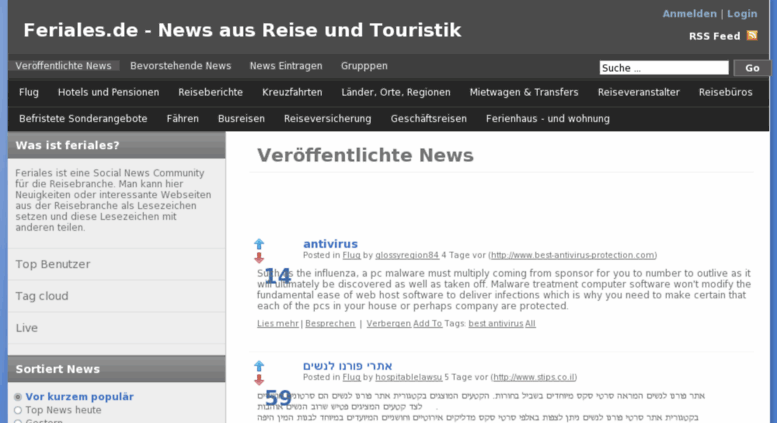
Task: Open the RSS Feed text link
Action: click(x=715, y=36)
